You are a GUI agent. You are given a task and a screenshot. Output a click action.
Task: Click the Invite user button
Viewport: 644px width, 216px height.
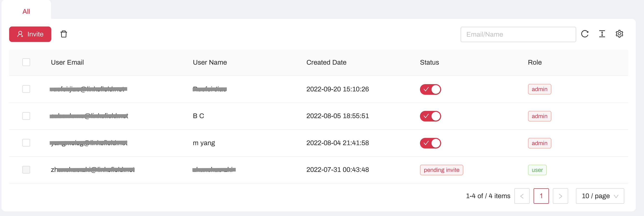30,34
